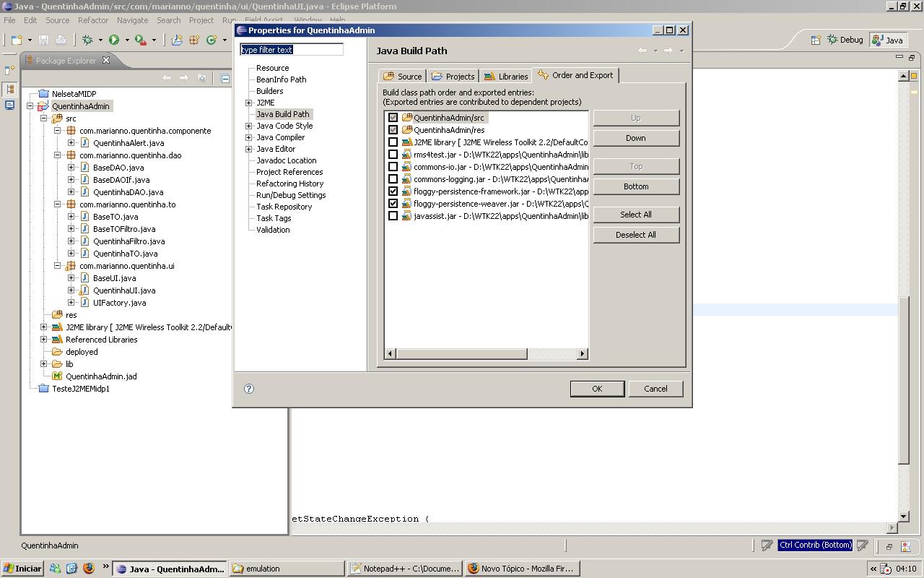Click the Deselect All button

point(636,235)
